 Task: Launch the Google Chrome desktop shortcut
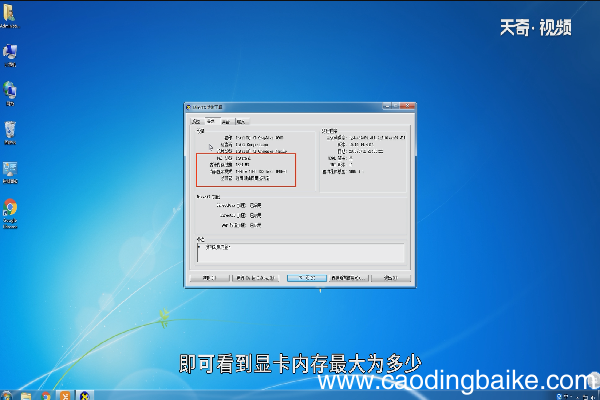click(10, 214)
